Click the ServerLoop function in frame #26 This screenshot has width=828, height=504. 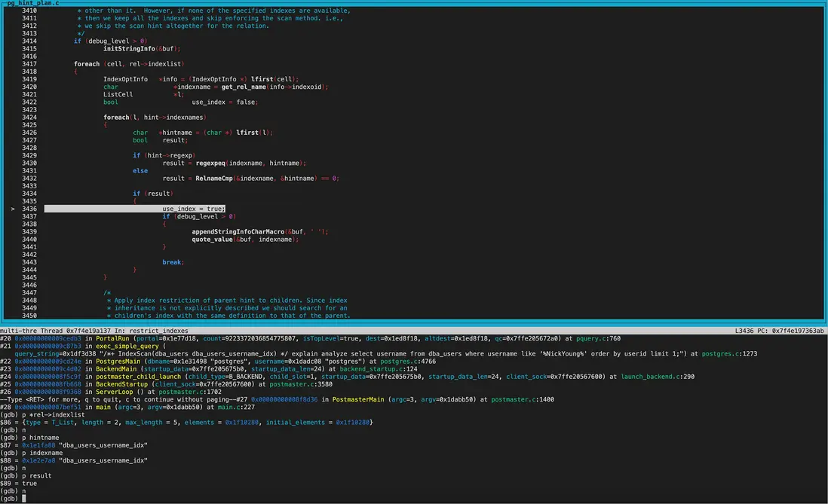116,392
